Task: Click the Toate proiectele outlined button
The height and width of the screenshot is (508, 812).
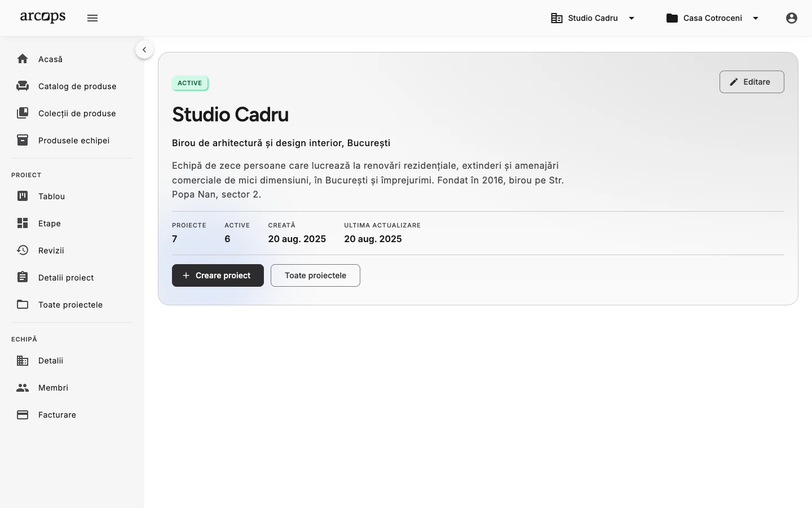Action: click(x=315, y=275)
